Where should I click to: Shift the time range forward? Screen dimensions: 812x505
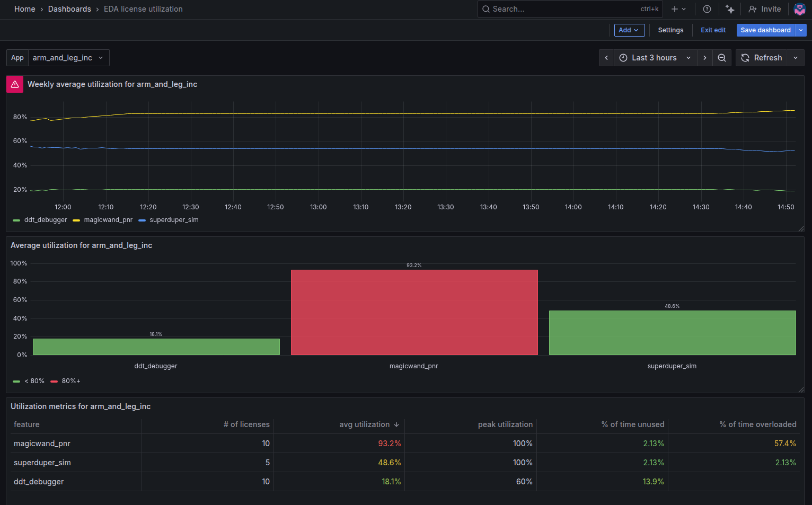[705, 58]
